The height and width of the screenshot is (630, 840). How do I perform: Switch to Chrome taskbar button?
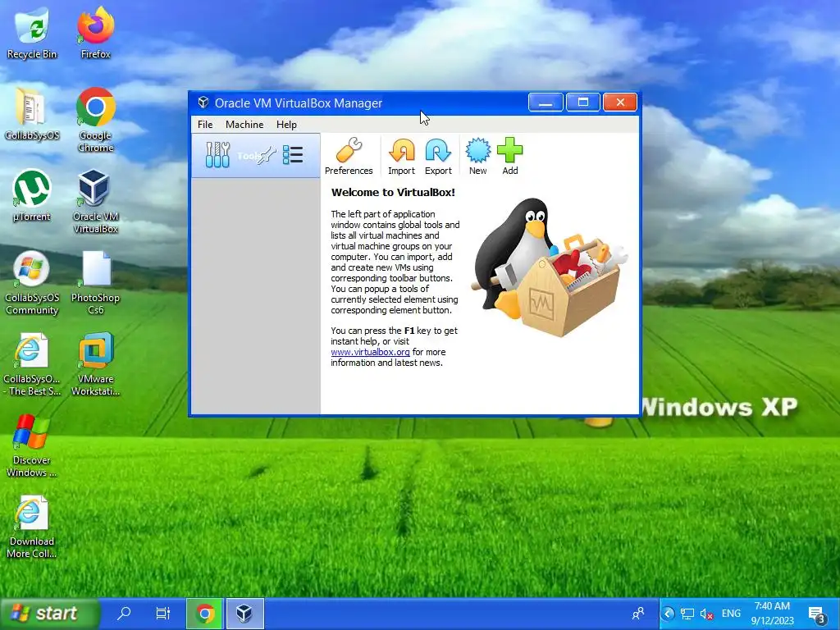click(x=204, y=614)
